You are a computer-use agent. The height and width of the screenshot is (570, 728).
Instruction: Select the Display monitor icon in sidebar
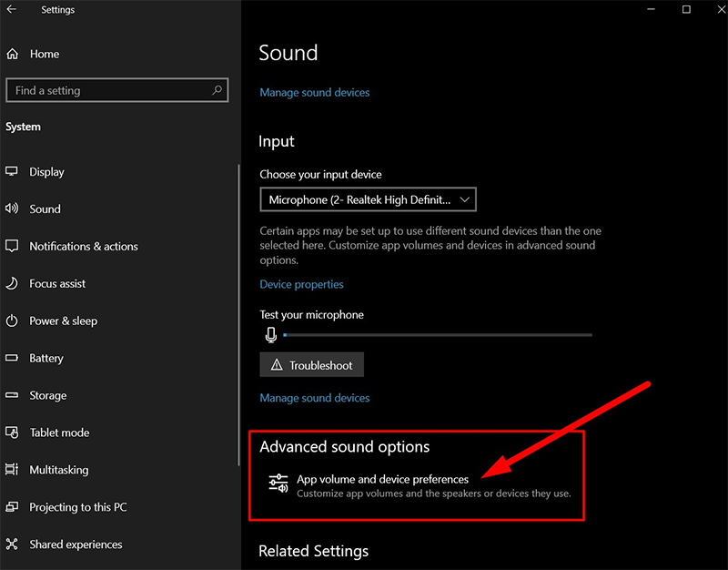click(x=12, y=171)
